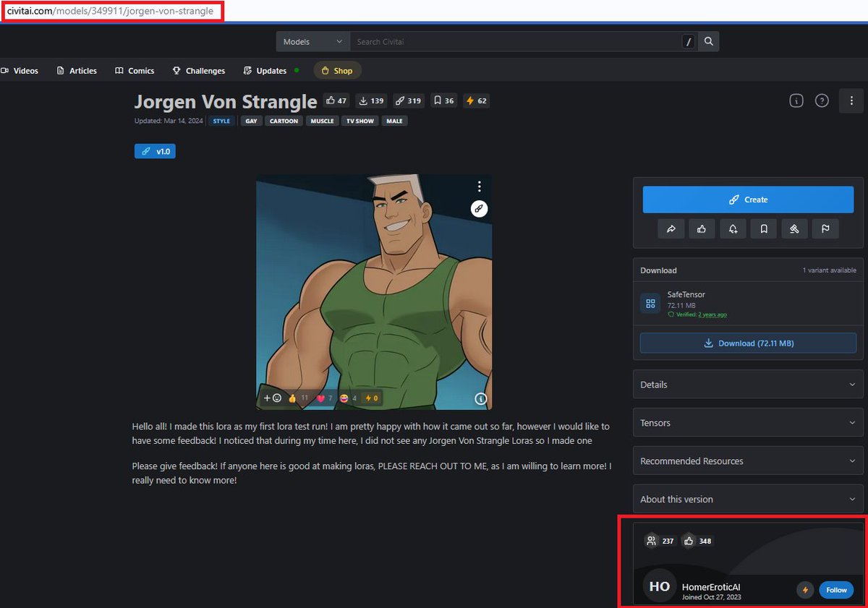Screen dimensions: 868x608
Task: Click the HO creator avatar
Action: pyautogui.click(x=659, y=587)
